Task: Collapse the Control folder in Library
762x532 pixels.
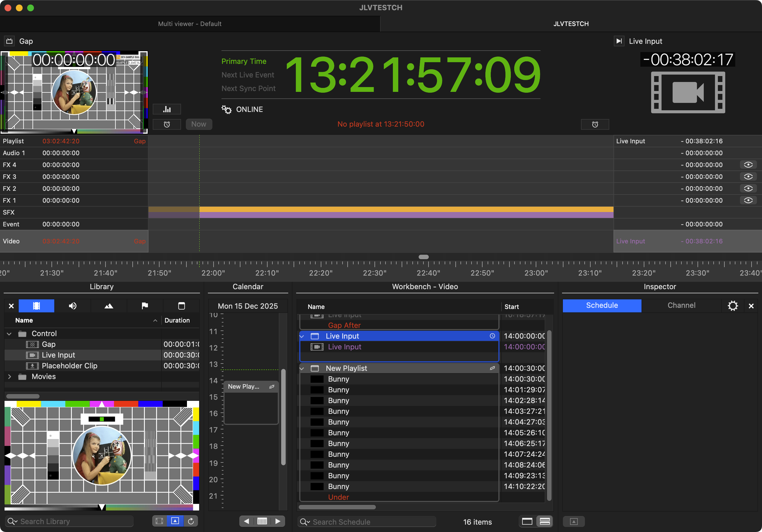Action: (9, 334)
